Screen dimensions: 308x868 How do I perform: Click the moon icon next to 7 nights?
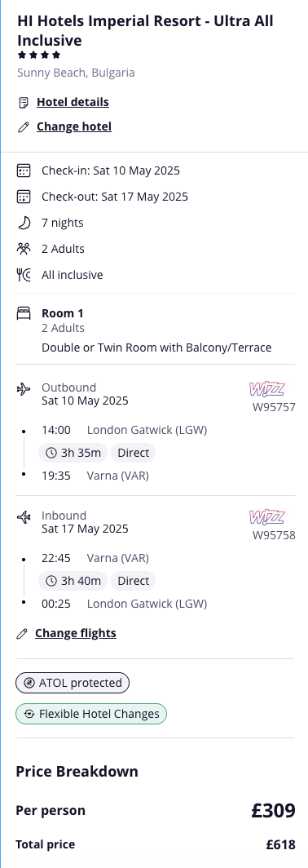pos(24,223)
